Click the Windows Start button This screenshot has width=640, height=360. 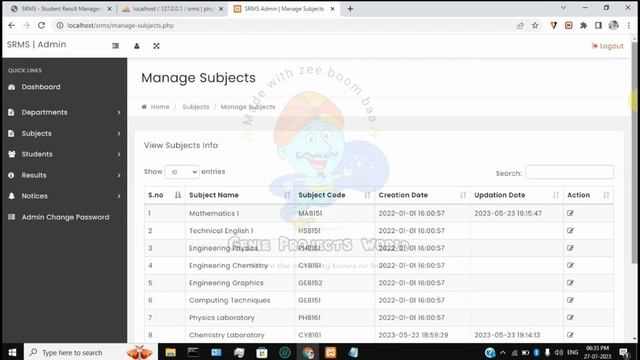click(x=12, y=352)
